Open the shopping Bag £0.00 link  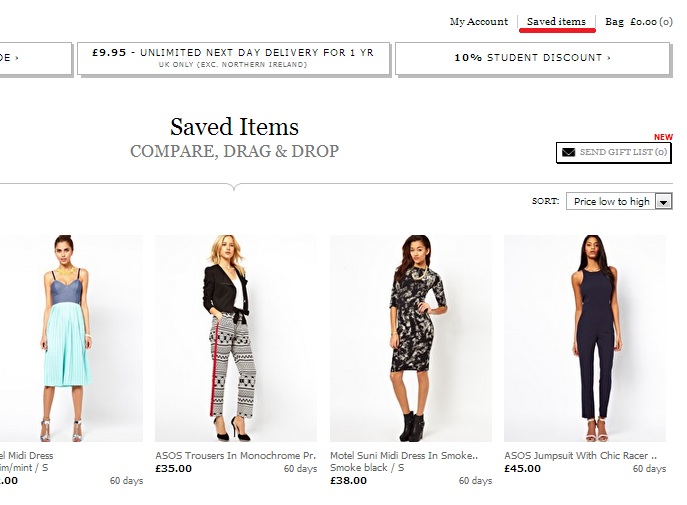pos(639,21)
